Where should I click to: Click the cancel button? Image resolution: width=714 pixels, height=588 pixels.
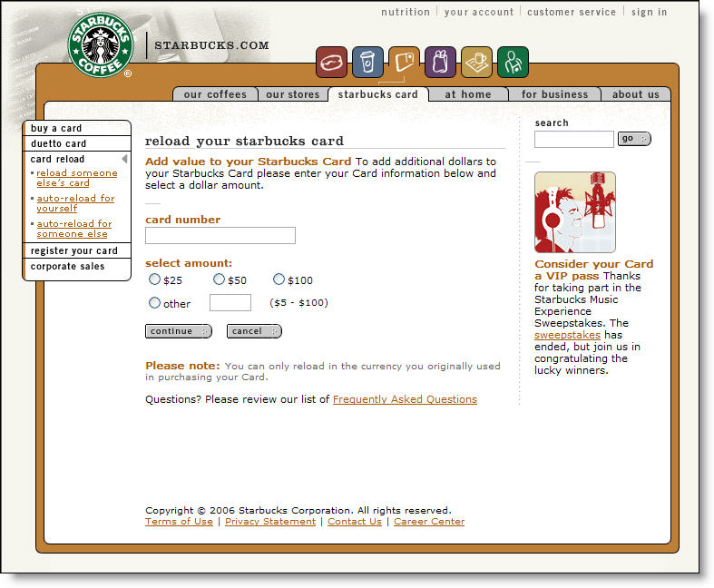point(254,331)
